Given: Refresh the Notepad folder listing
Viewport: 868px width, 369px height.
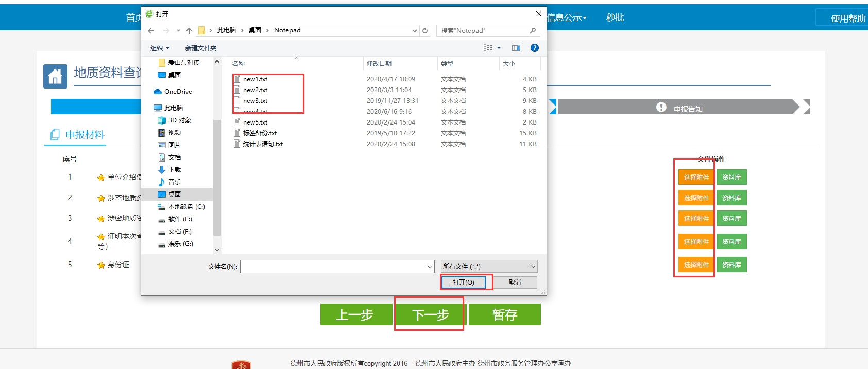Looking at the screenshot, I should pos(425,31).
